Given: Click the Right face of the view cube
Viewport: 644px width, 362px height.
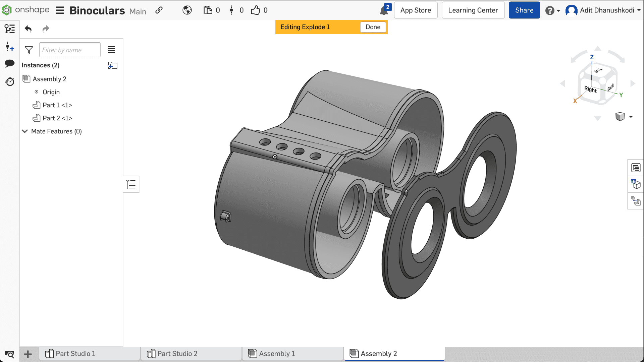Looking at the screenshot, I should [590, 89].
